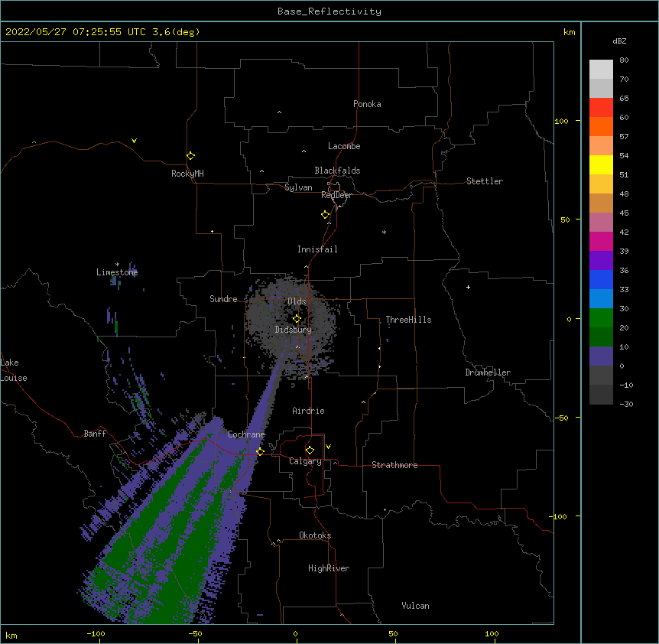Click the Banff label

pos(95,434)
